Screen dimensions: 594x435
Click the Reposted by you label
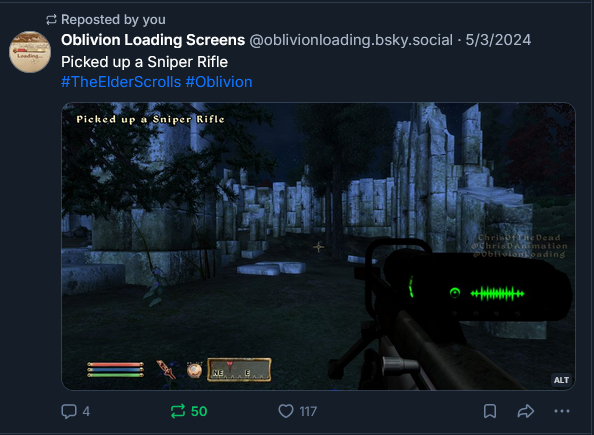point(113,19)
